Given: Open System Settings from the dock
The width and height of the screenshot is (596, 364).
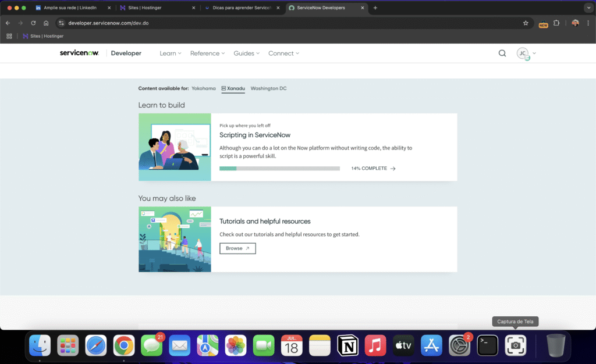Looking at the screenshot, I should (460, 345).
